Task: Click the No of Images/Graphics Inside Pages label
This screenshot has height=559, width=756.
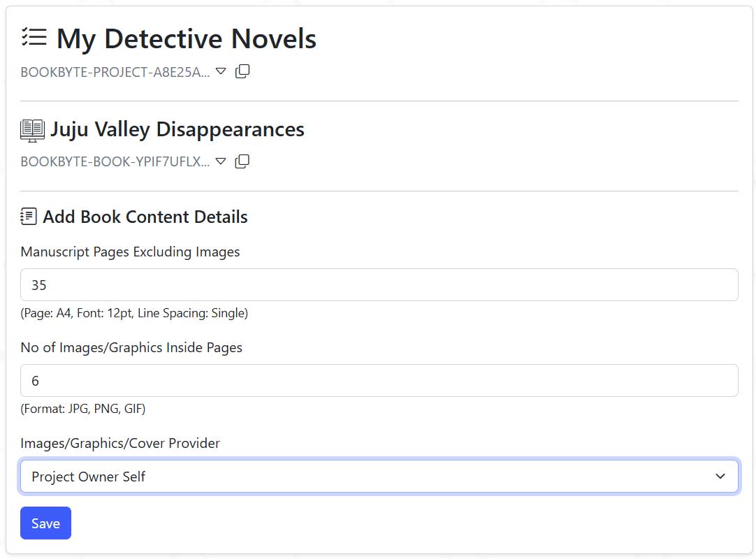Action: pyautogui.click(x=131, y=347)
